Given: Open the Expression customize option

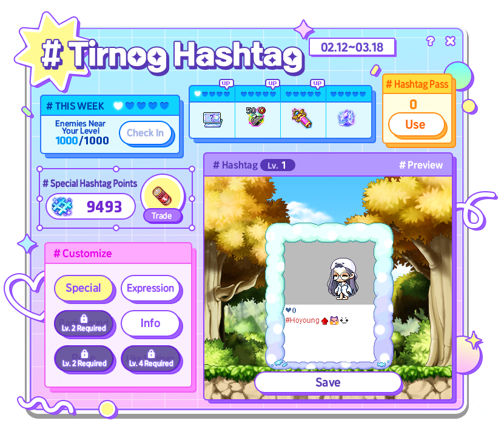Looking at the screenshot, I should (x=150, y=288).
